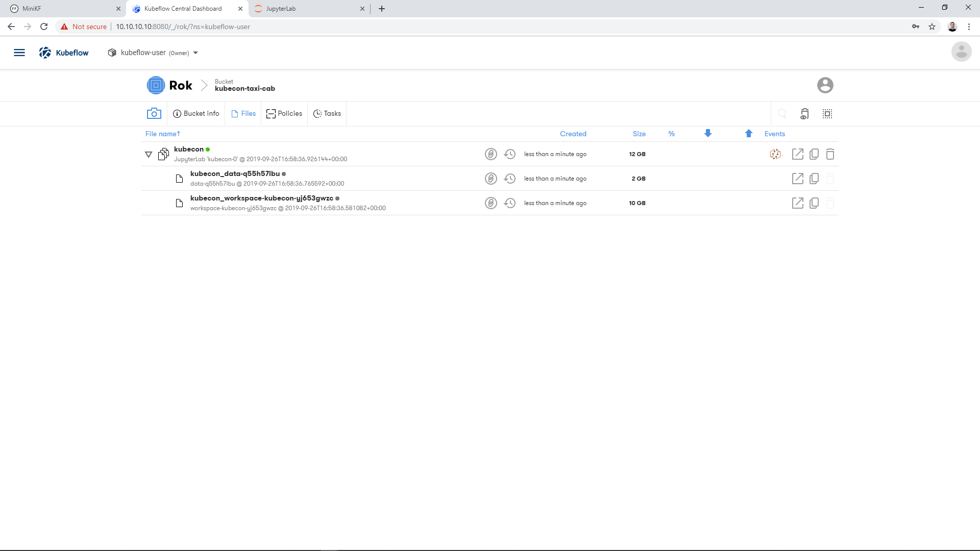Viewport: 980px width, 551px height.
Task: Sort by Size column
Action: tap(639, 134)
